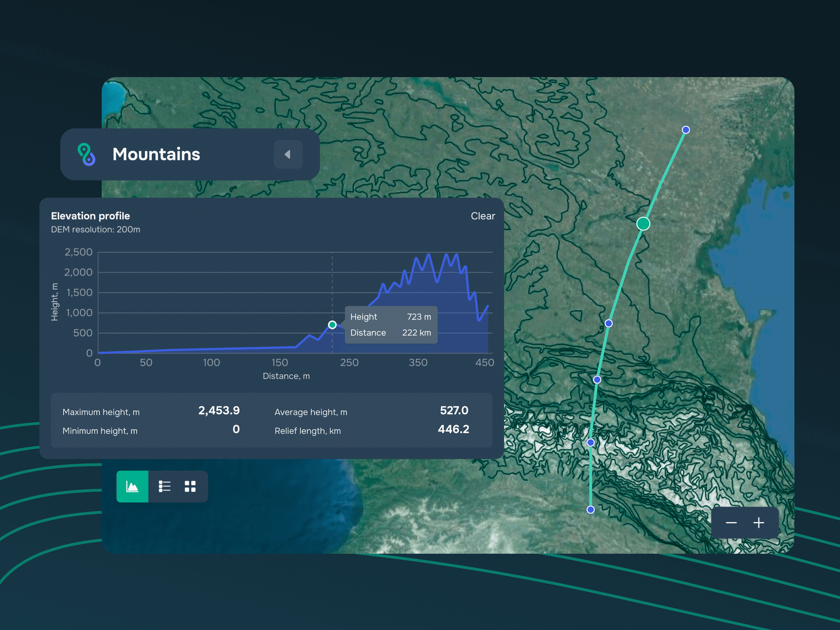Move the chart cursor marker at 222 km
This screenshot has width=840, height=630.
(332, 324)
